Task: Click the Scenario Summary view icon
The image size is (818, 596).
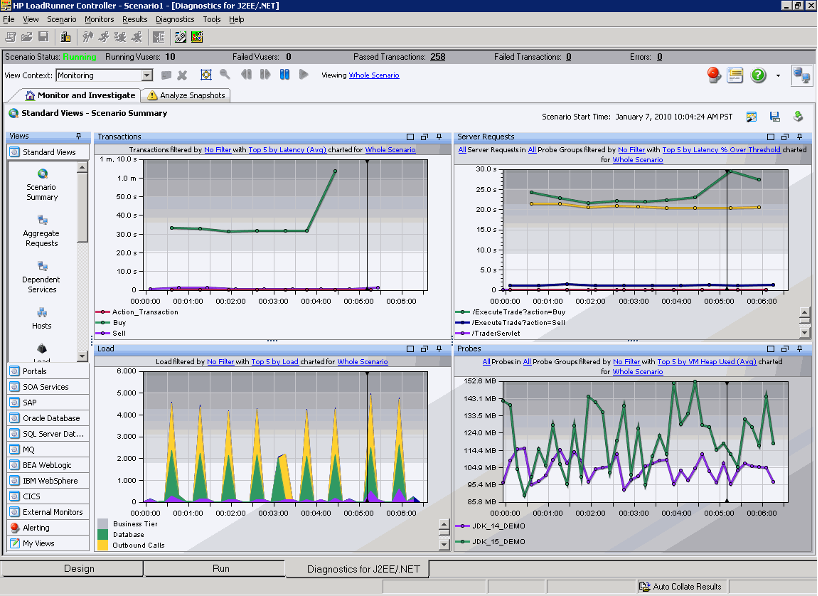Action: [42, 174]
